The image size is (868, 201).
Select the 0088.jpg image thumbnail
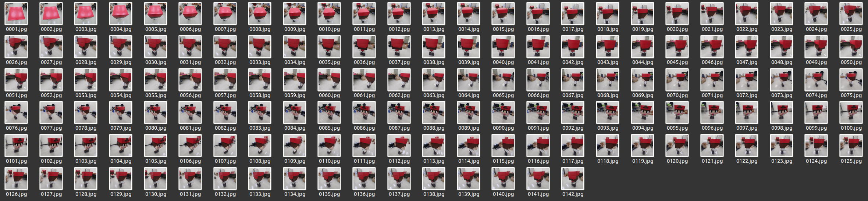tap(434, 112)
